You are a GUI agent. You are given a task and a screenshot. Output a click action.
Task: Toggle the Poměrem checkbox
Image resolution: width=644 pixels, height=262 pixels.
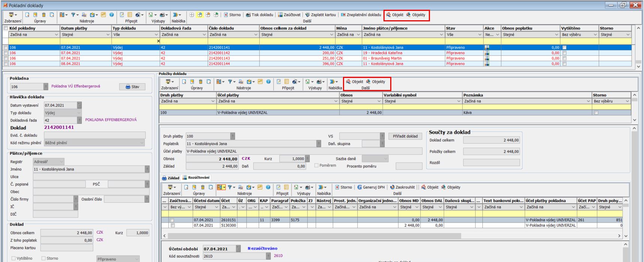pyautogui.click(x=317, y=165)
